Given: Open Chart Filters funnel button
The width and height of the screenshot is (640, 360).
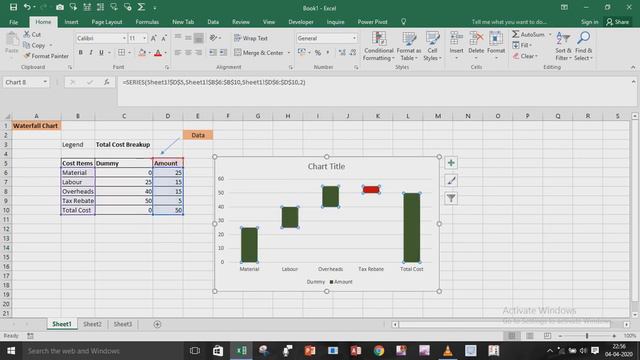Looking at the screenshot, I should click(x=451, y=199).
